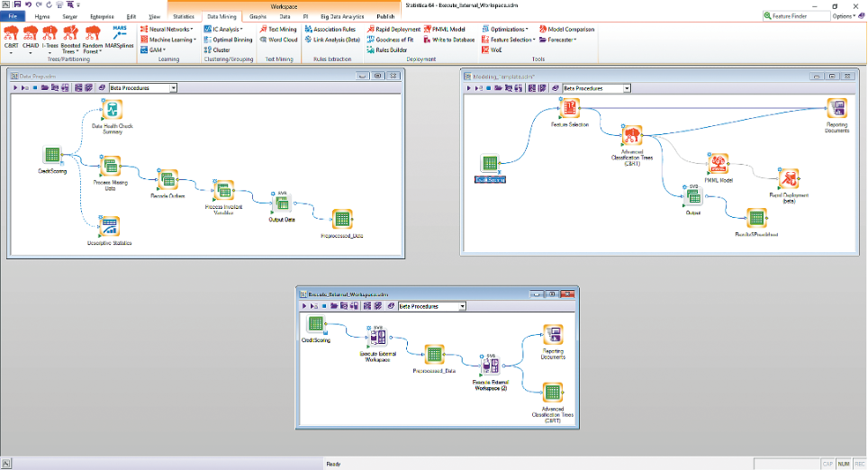This screenshot has height=470, width=868.
Task: Open the Word Cloud tool
Action: pyautogui.click(x=279, y=40)
